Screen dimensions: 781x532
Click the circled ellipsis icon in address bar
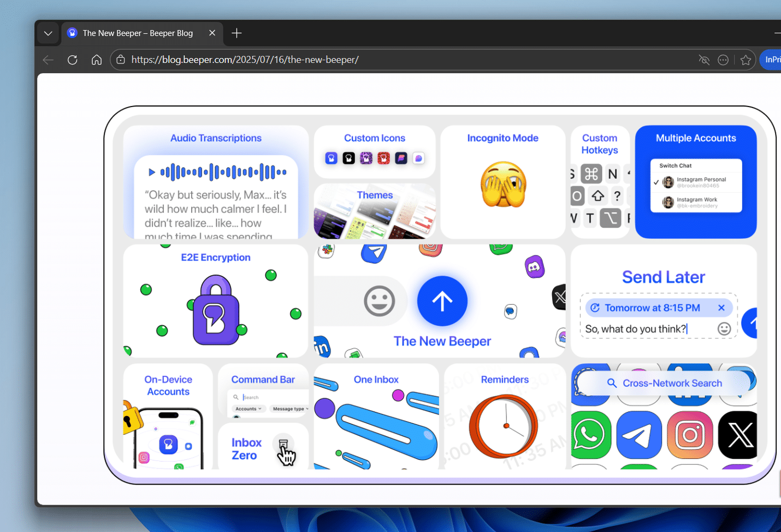(x=723, y=60)
